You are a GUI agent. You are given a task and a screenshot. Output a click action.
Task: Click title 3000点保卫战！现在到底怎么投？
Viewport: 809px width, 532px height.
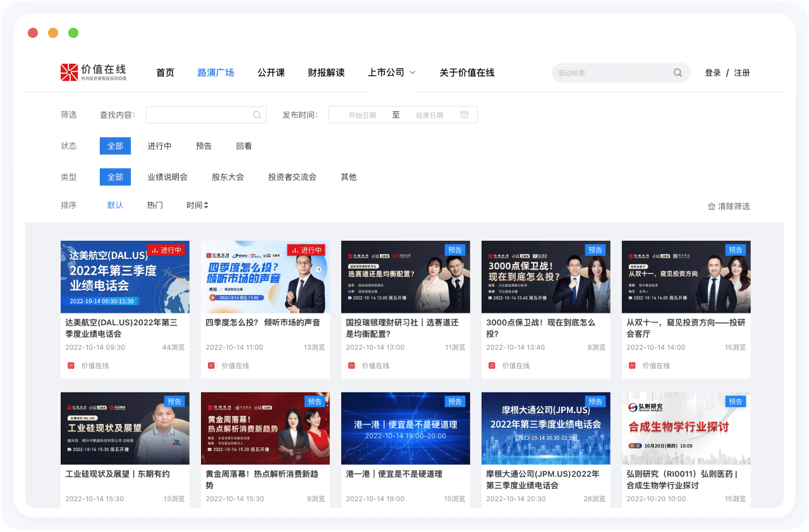click(541, 328)
